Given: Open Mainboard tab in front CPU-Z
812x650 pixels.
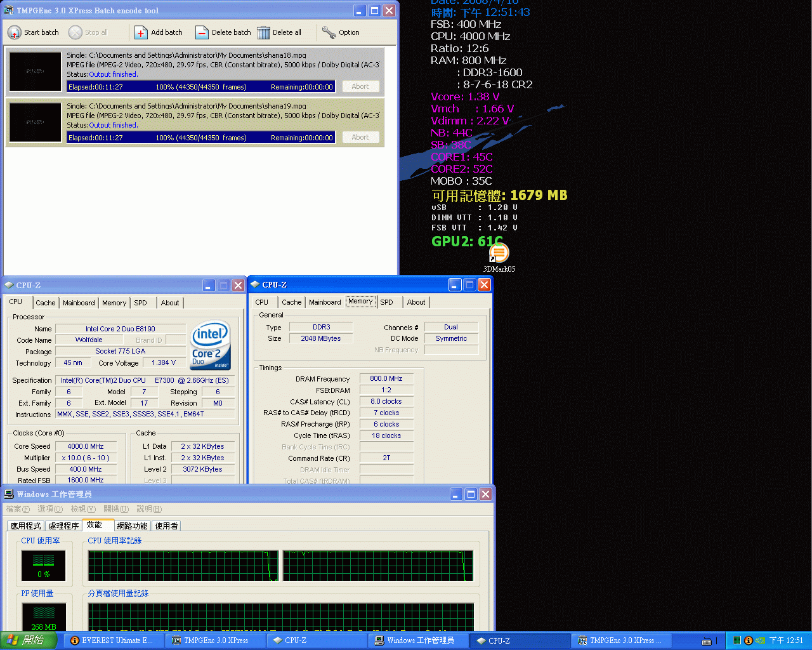Looking at the screenshot, I should coord(325,302).
